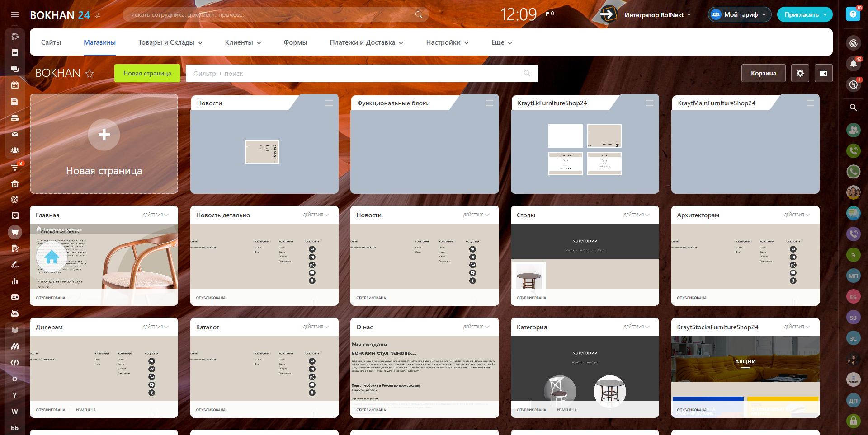Click the magnifier icon in right sidebar
This screenshot has height=435, width=868.
coord(853,108)
